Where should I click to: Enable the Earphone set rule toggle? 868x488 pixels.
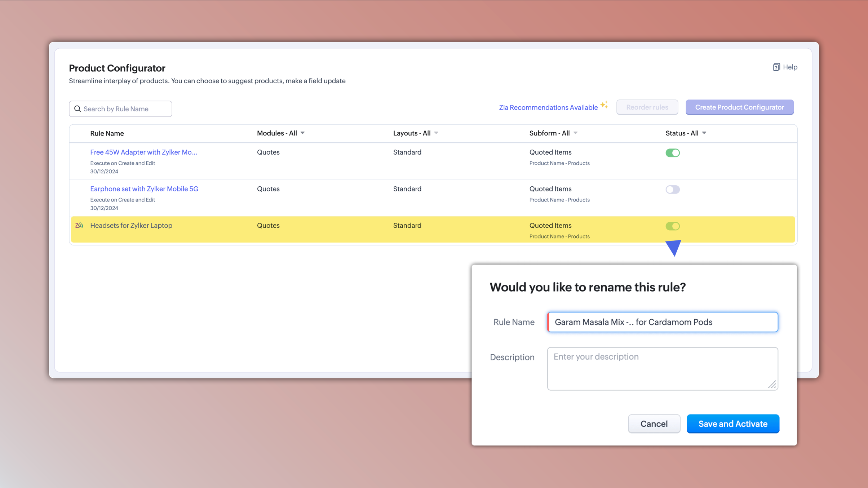click(x=672, y=190)
